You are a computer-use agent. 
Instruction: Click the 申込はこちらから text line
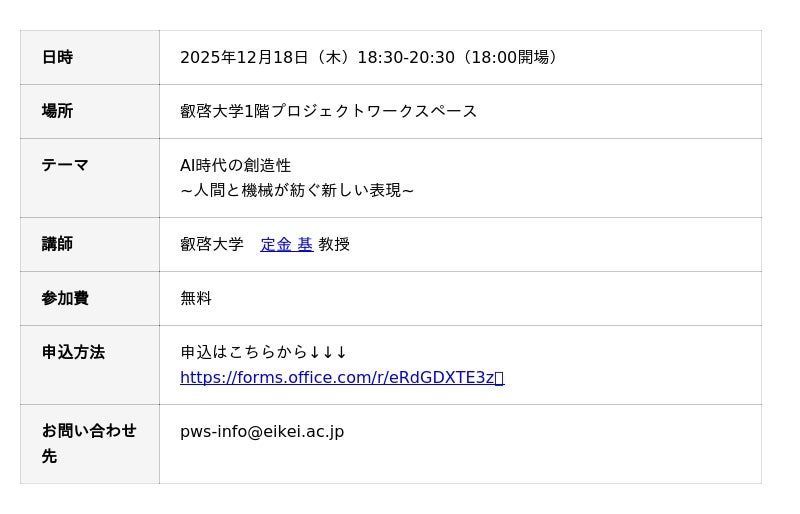243,352
